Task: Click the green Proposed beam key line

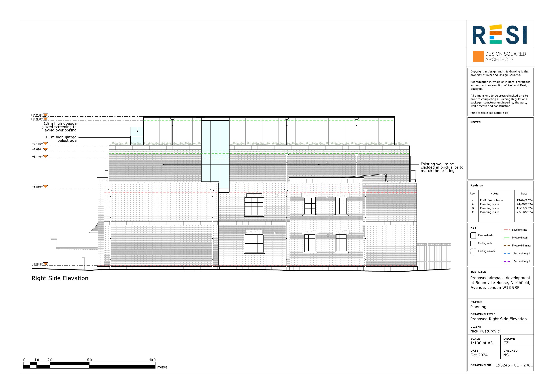Action: (507, 238)
